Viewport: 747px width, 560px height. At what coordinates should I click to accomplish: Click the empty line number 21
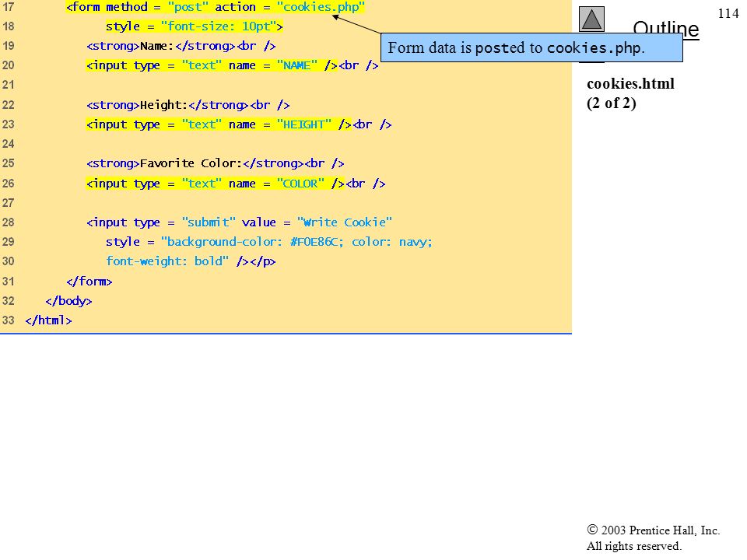pos(8,86)
